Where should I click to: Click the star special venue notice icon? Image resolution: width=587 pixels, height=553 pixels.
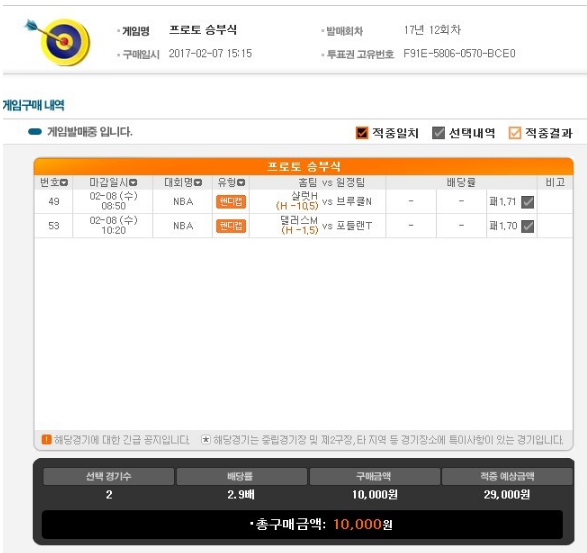pos(206,439)
